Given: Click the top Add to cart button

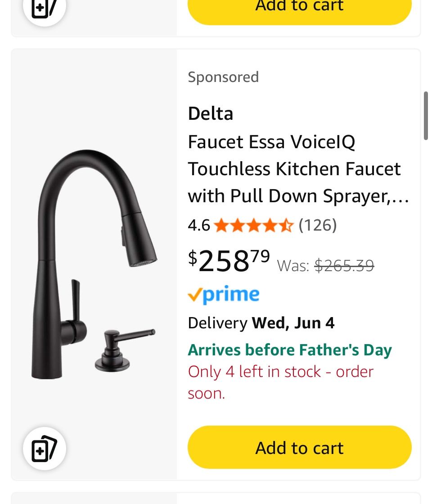Looking at the screenshot, I should tap(299, 6).
